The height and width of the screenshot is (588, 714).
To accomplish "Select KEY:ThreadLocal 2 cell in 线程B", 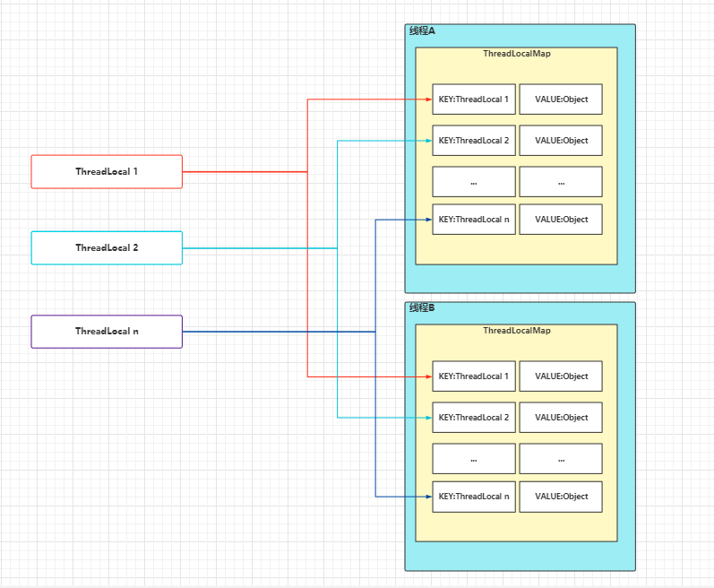I will click(x=474, y=418).
